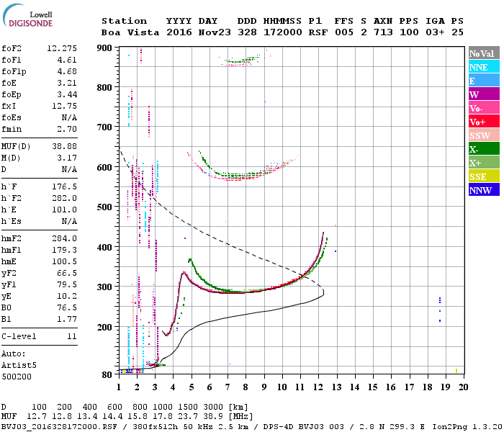Select the NNE cyan legend swatch

(484, 67)
